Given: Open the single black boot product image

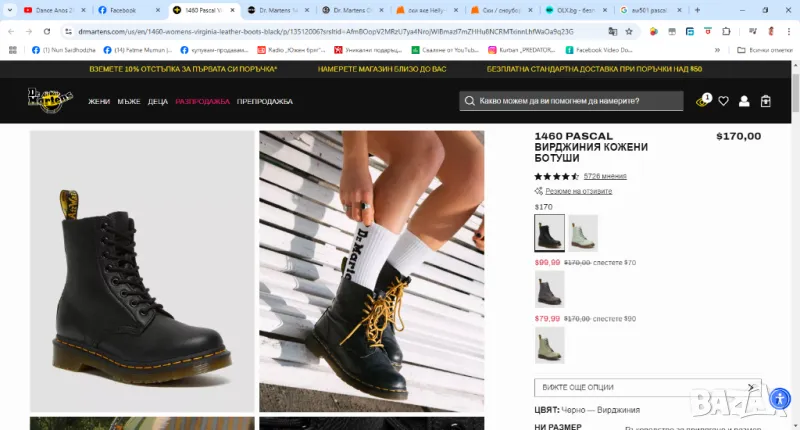Looking at the screenshot, I should pos(142,270).
